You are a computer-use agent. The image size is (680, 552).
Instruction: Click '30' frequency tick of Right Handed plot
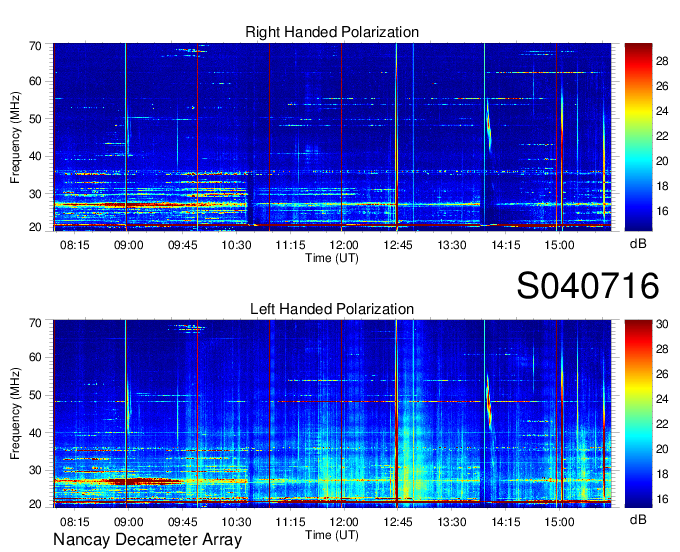coord(35,194)
